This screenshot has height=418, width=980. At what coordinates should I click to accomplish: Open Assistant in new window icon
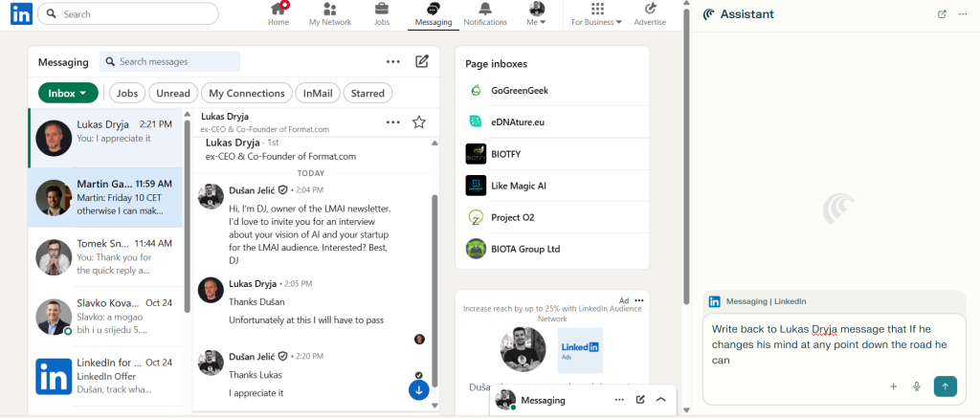942,14
